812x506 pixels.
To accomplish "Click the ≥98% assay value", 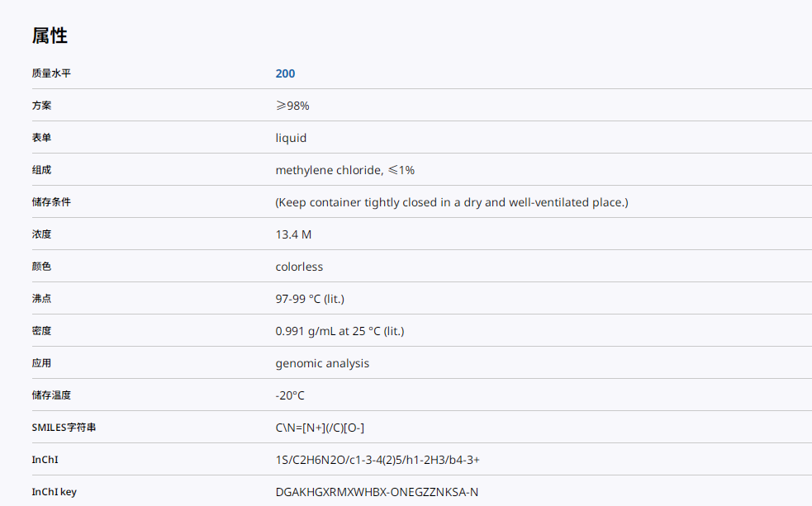I will pos(292,106).
